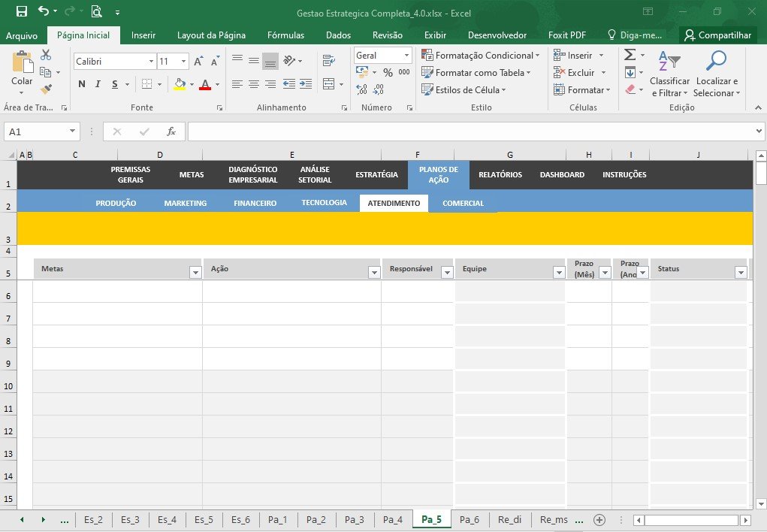Expand the Formatar como Tabela menu
This screenshot has width=767, height=532.
point(476,72)
